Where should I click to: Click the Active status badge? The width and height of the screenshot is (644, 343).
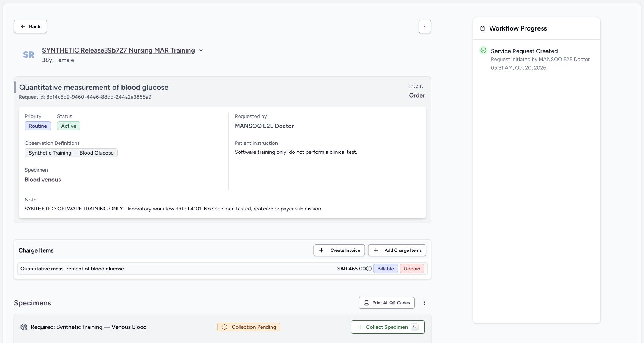click(x=69, y=126)
